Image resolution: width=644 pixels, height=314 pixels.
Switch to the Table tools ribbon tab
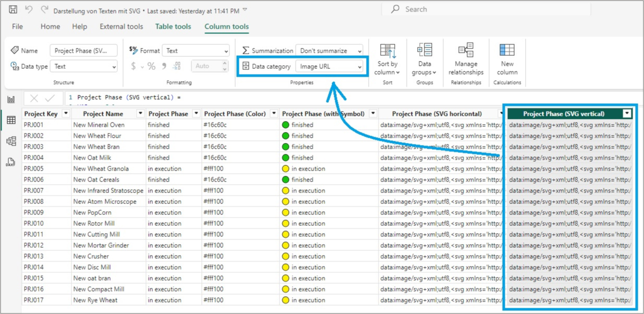coord(173,26)
